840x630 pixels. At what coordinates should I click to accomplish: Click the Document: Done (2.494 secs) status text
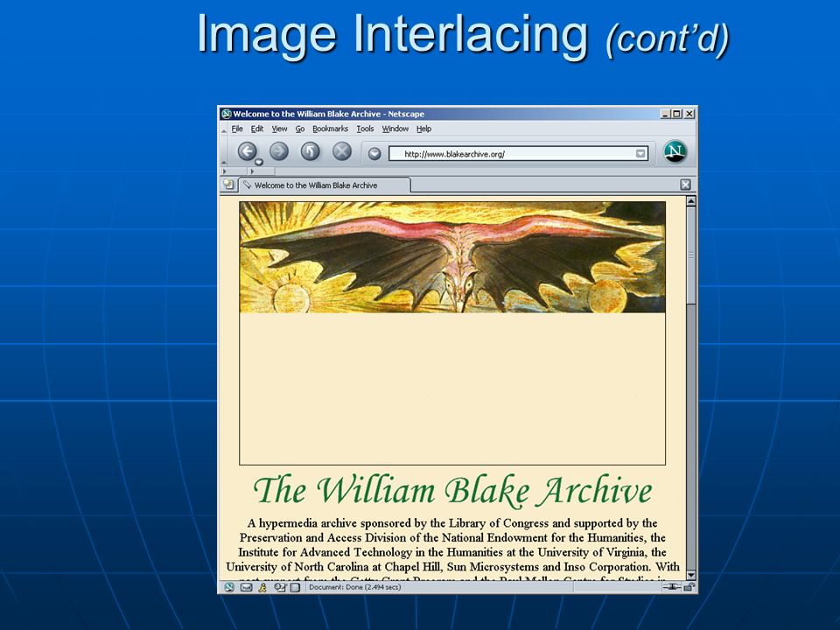354,587
